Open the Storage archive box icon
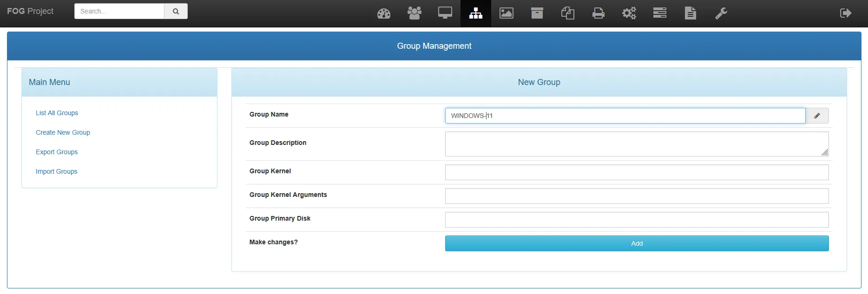 click(x=537, y=13)
